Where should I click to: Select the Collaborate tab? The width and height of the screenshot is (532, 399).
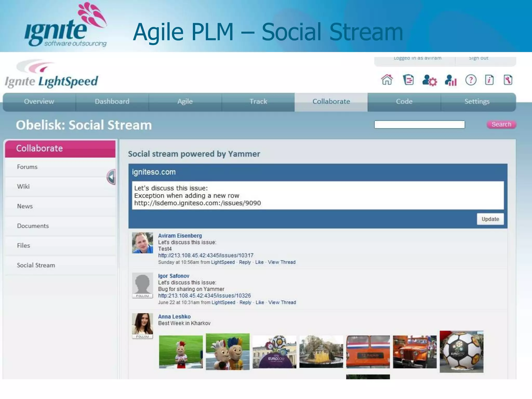[x=331, y=102]
